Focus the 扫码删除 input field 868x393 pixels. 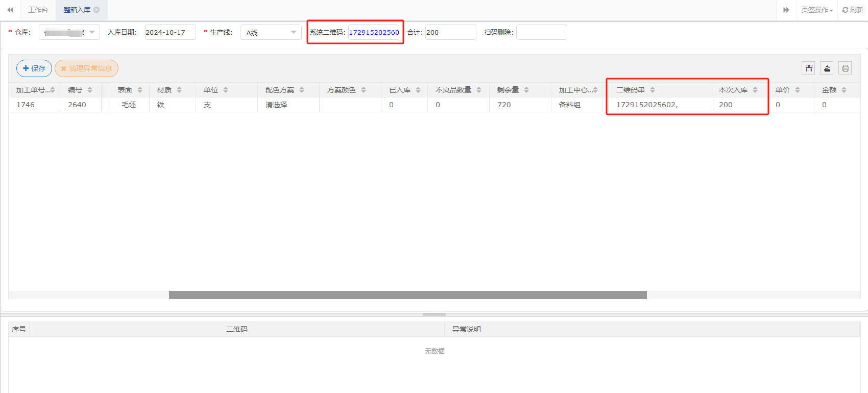click(541, 32)
